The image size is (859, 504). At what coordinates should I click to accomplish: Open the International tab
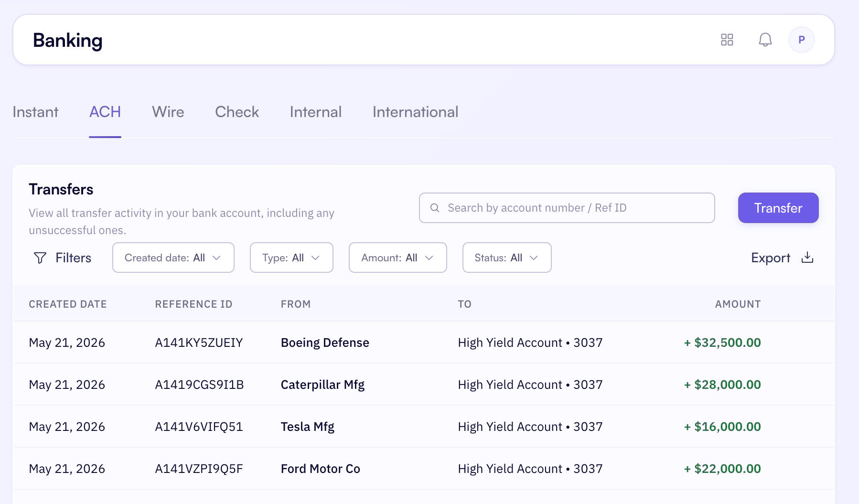pyautogui.click(x=416, y=112)
